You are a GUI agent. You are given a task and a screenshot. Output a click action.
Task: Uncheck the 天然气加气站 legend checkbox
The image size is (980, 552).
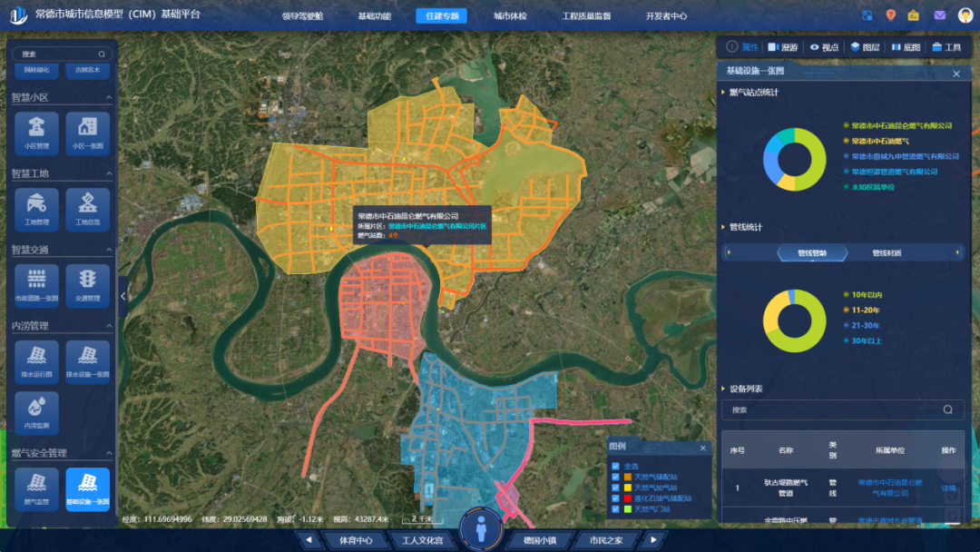616,488
